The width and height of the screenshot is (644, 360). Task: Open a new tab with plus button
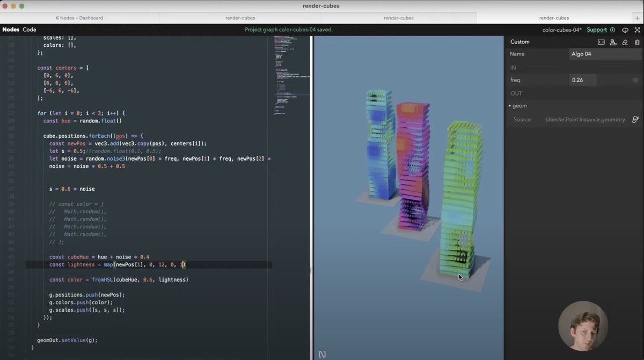pos(638,18)
